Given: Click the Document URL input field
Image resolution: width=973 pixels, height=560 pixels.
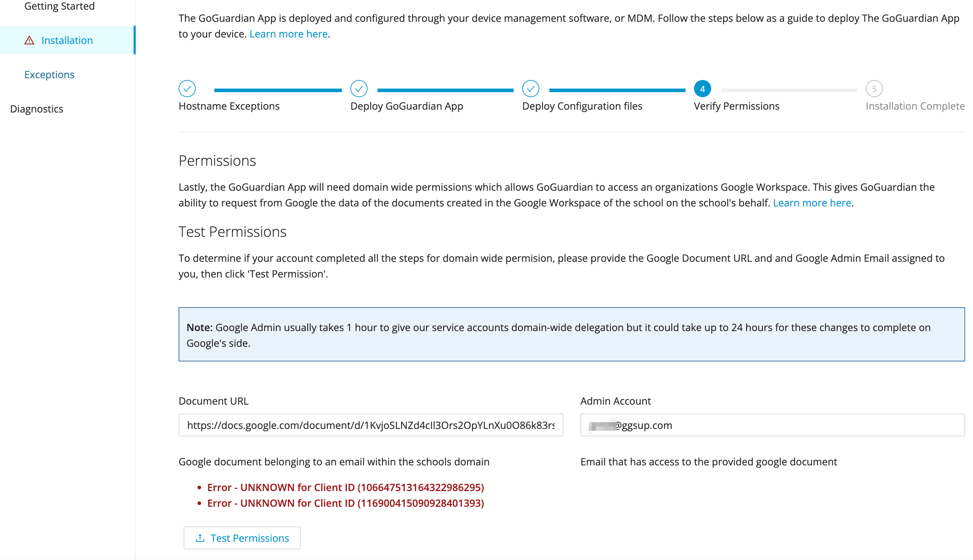Looking at the screenshot, I should [370, 425].
